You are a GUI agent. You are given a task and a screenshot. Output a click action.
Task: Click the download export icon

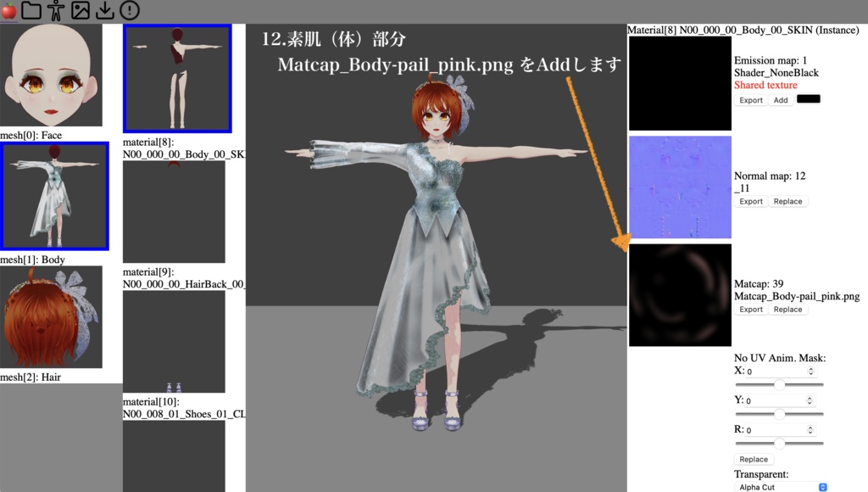click(104, 10)
